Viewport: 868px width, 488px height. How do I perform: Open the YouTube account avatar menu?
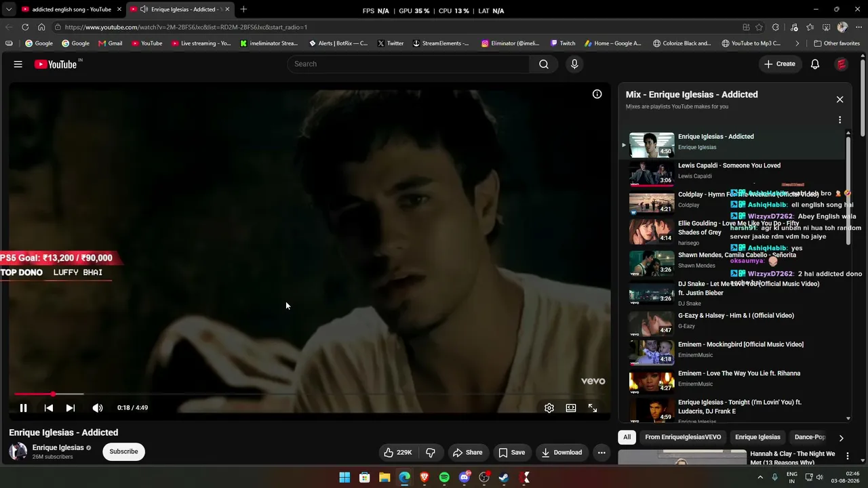pos(842,64)
